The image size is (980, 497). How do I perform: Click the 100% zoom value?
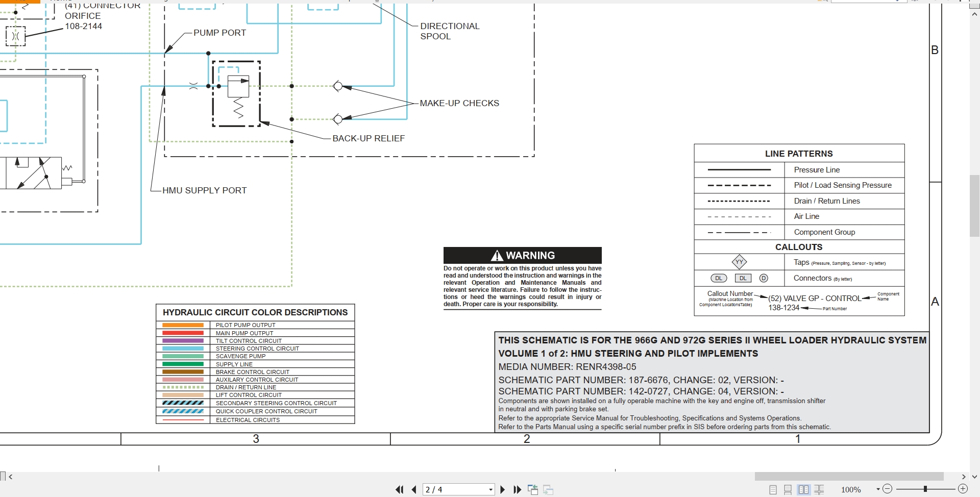click(851, 490)
